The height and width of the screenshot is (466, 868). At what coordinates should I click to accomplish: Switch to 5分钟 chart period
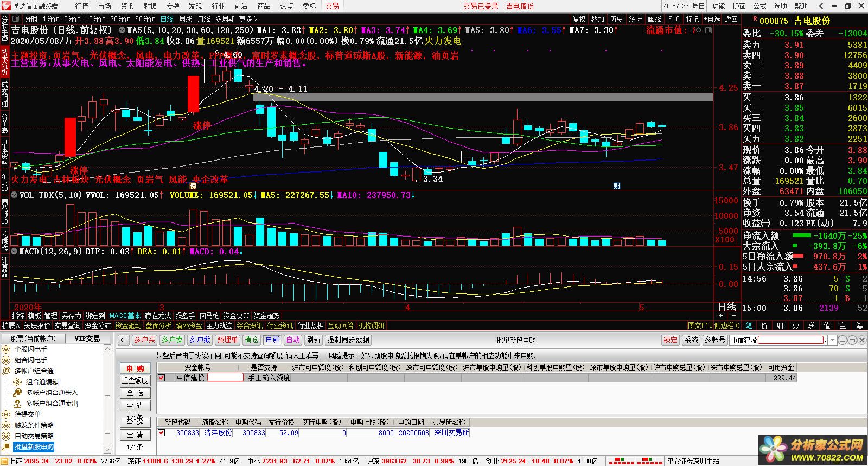pos(73,19)
